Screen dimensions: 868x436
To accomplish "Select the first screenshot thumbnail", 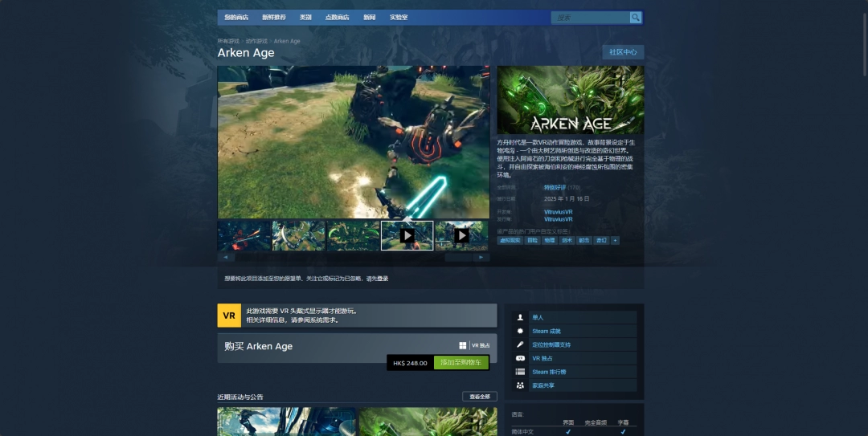I will coord(244,236).
